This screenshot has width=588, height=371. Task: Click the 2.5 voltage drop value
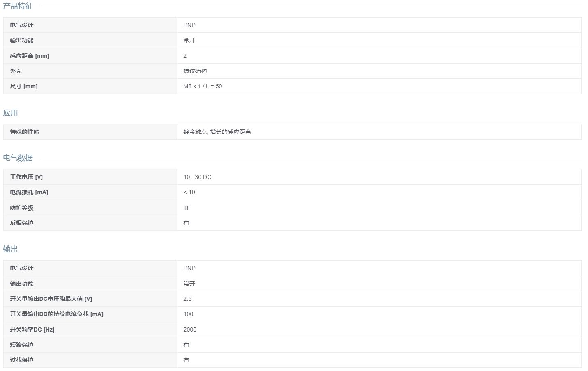coord(187,299)
